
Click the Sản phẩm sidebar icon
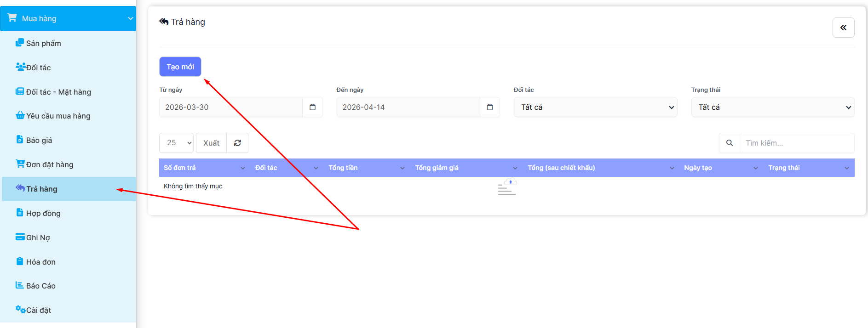[20, 43]
